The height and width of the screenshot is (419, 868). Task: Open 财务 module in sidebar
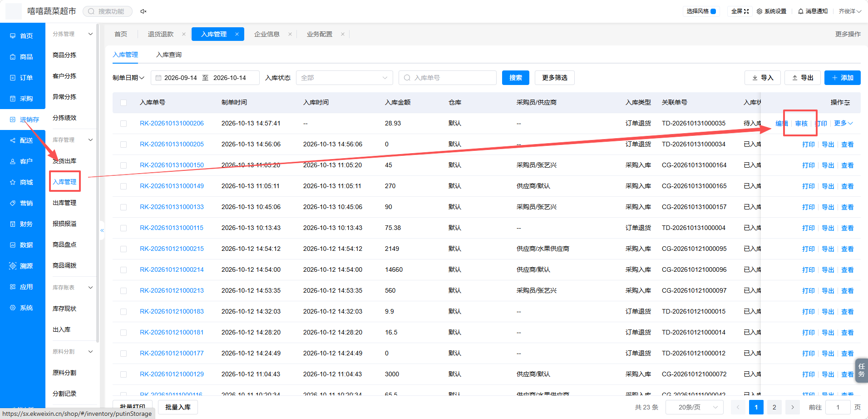[x=22, y=224]
